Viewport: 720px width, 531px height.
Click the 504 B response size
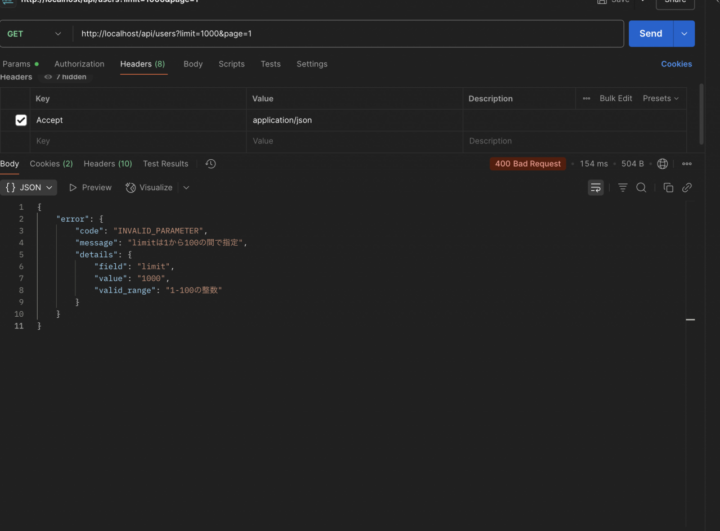pyautogui.click(x=632, y=164)
